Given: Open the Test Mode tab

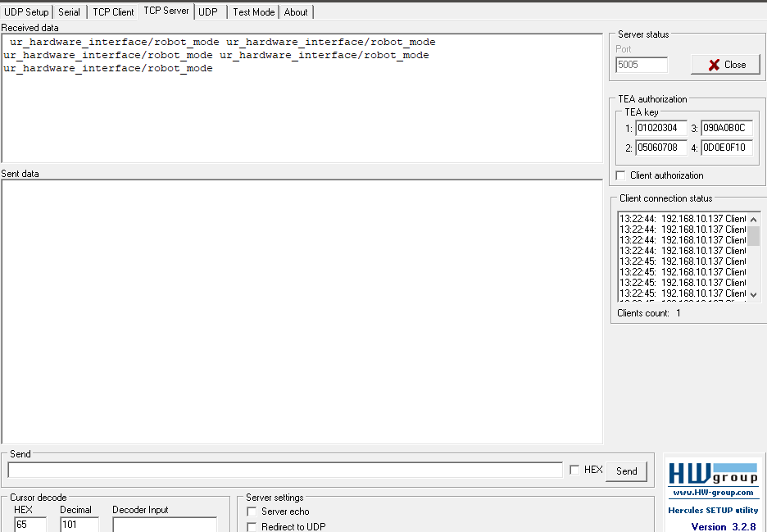Looking at the screenshot, I should pyautogui.click(x=252, y=11).
